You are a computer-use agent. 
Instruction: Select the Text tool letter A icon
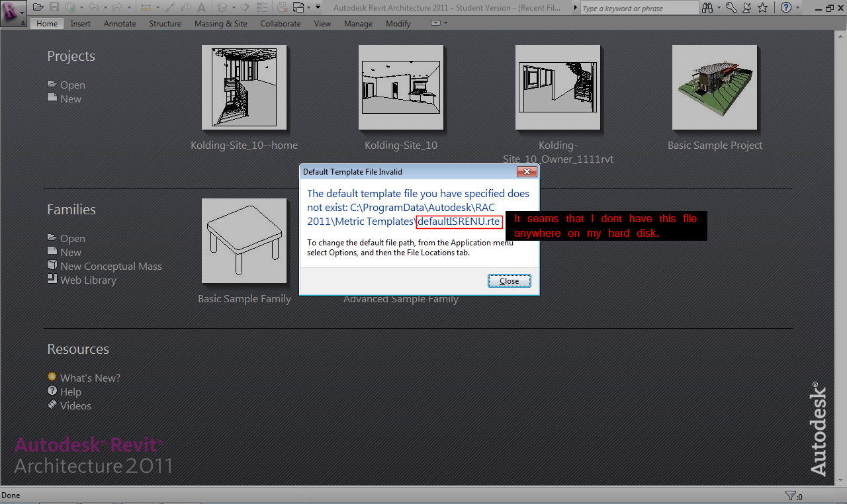(x=201, y=7)
